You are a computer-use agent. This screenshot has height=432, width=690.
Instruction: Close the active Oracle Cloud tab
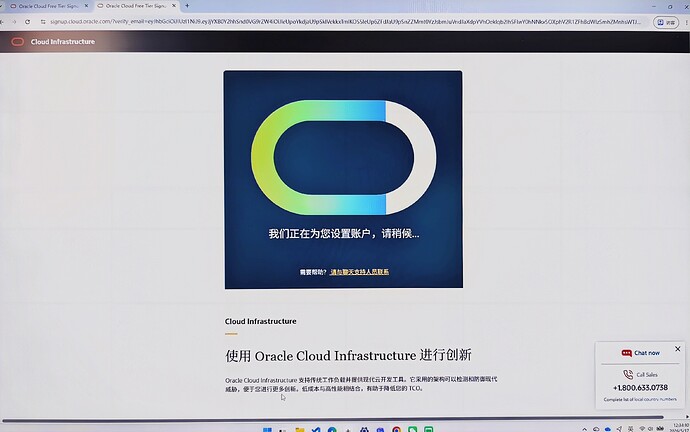click(x=174, y=6)
